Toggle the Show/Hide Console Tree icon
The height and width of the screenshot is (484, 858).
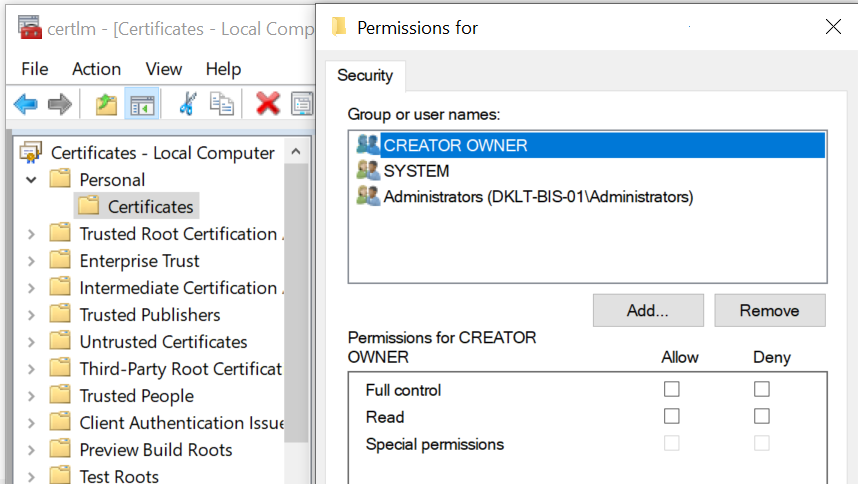pos(142,104)
